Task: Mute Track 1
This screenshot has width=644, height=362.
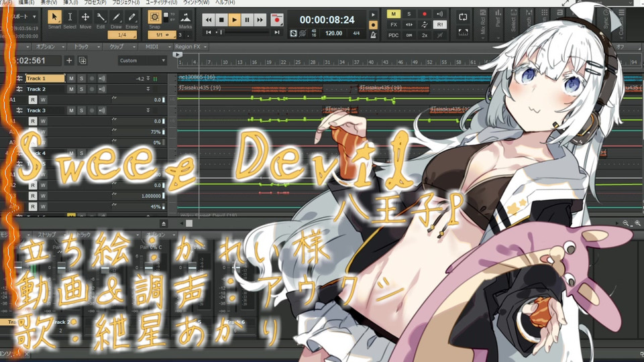Action: [x=71, y=78]
